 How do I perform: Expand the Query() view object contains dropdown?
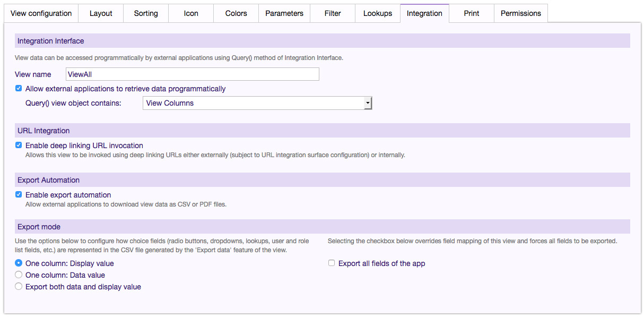(x=257, y=103)
